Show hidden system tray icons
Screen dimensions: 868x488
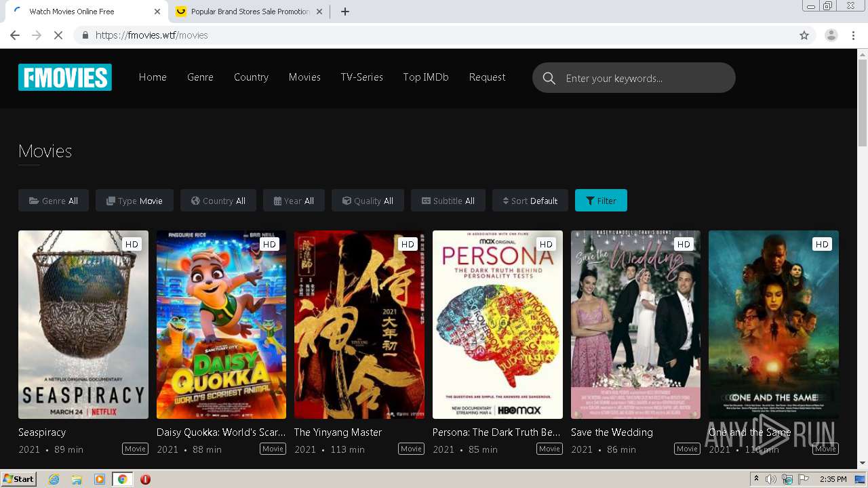pos(756,479)
